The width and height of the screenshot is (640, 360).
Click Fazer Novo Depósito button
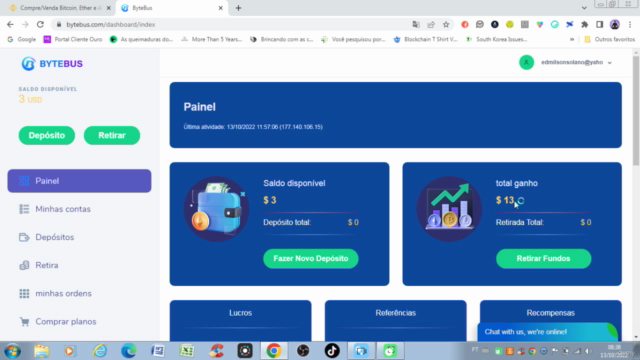click(311, 258)
